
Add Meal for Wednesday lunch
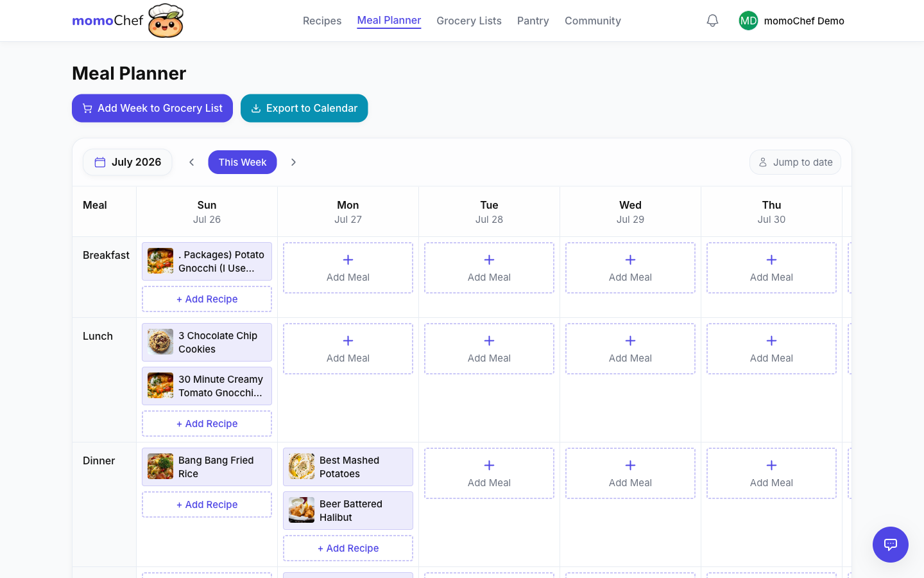tap(630, 349)
